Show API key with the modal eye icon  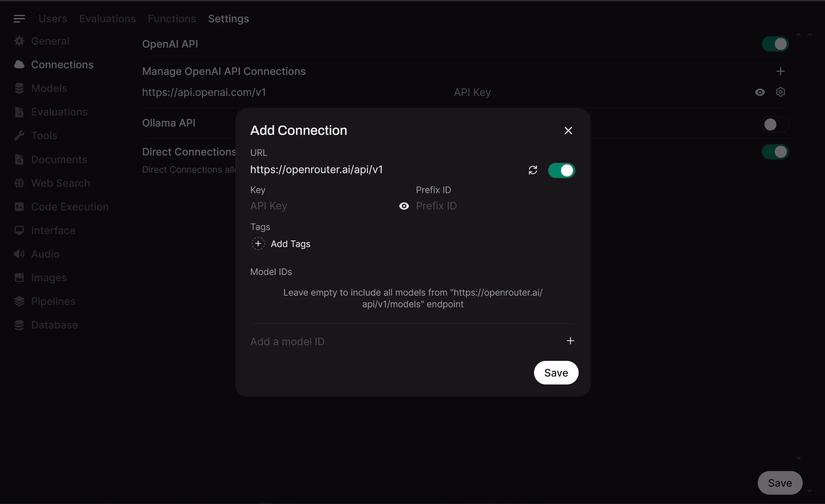pos(404,206)
